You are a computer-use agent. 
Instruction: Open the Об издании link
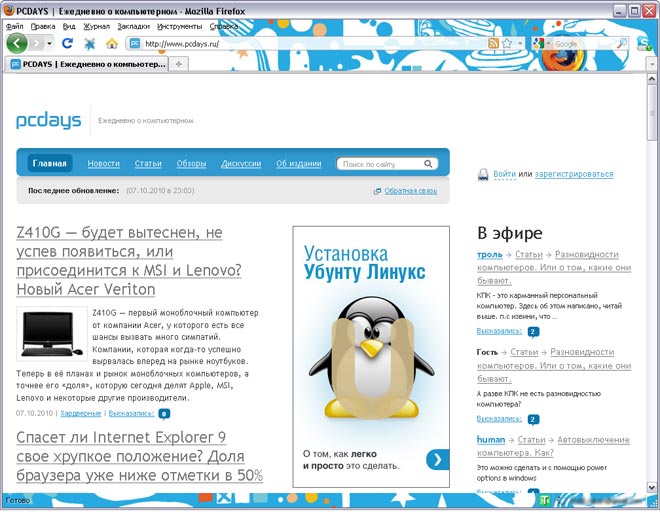click(x=299, y=163)
